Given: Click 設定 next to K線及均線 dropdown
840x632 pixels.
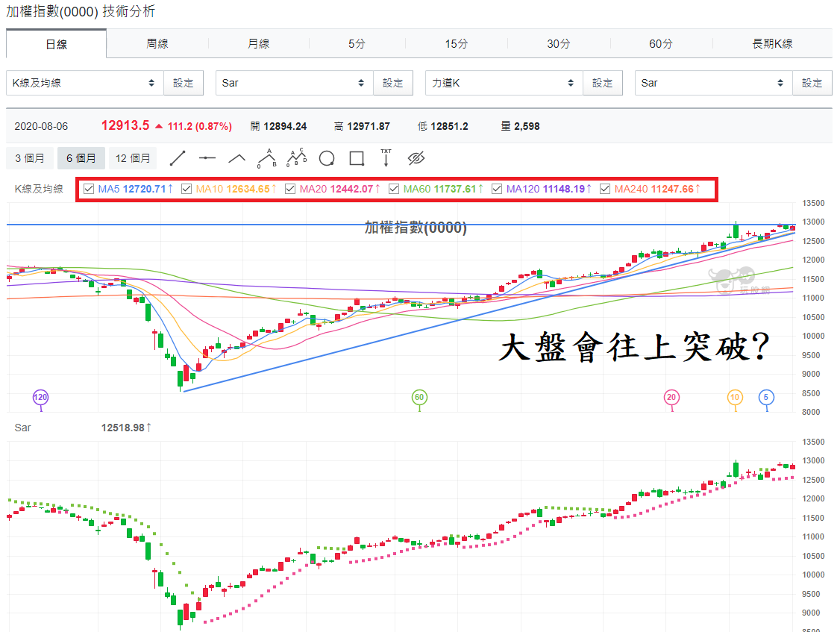Looking at the screenshot, I should tap(184, 83).
